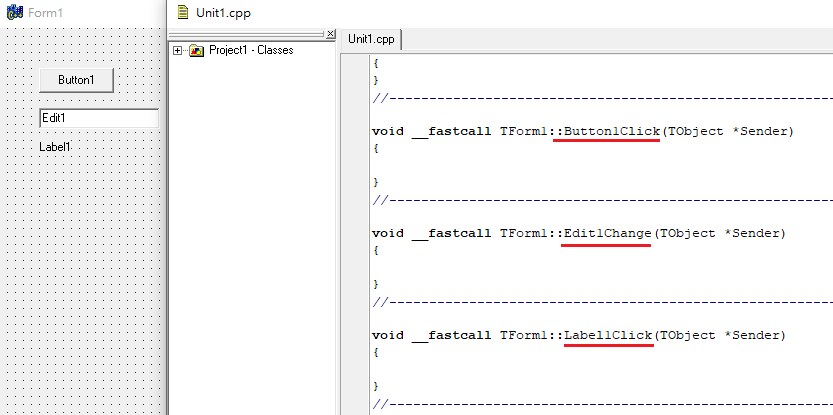Expand the Project1 - Classes tree node

tap(177, 50)
